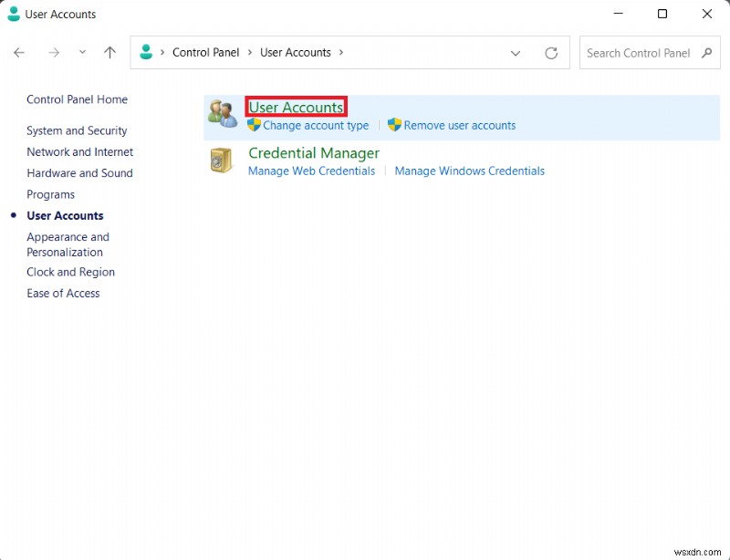Click the navigate up arrow icon
Screen dimensions: 730x560
click(x=110, y=53)
